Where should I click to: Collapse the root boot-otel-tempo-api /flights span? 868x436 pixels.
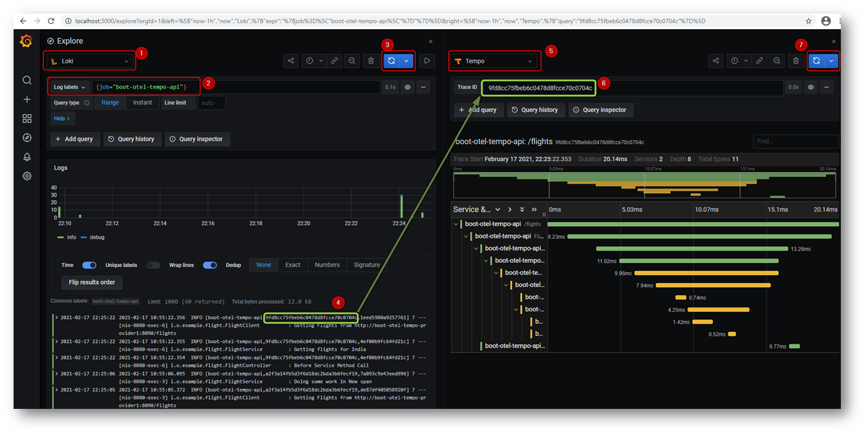pos(456,224)
